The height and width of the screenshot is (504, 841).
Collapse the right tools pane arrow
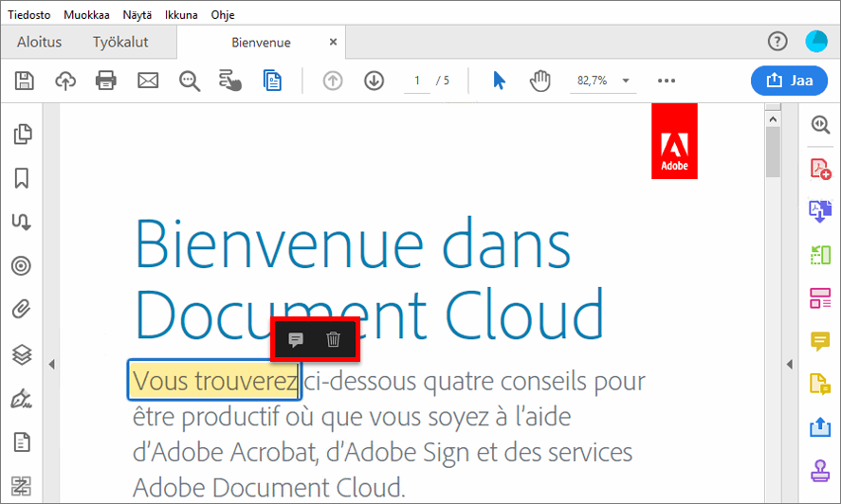click(x=790, y=364)
